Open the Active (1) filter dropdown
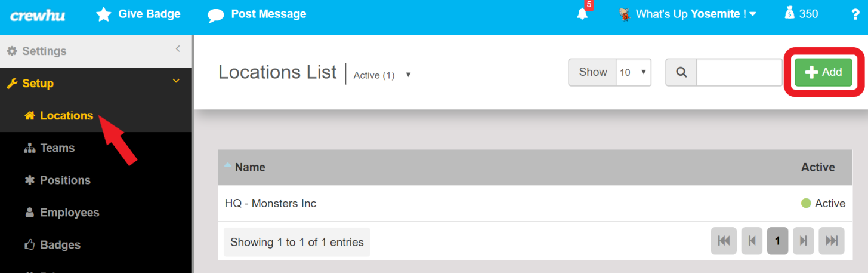Viewport: 868px width, 273px height. coord(382,75)
